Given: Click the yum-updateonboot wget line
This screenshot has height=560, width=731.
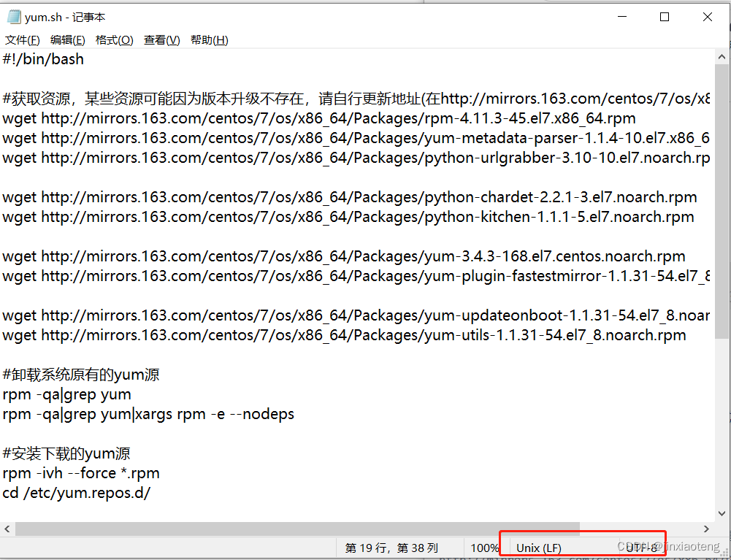Looking at the screenshot, I should [356, 315].
